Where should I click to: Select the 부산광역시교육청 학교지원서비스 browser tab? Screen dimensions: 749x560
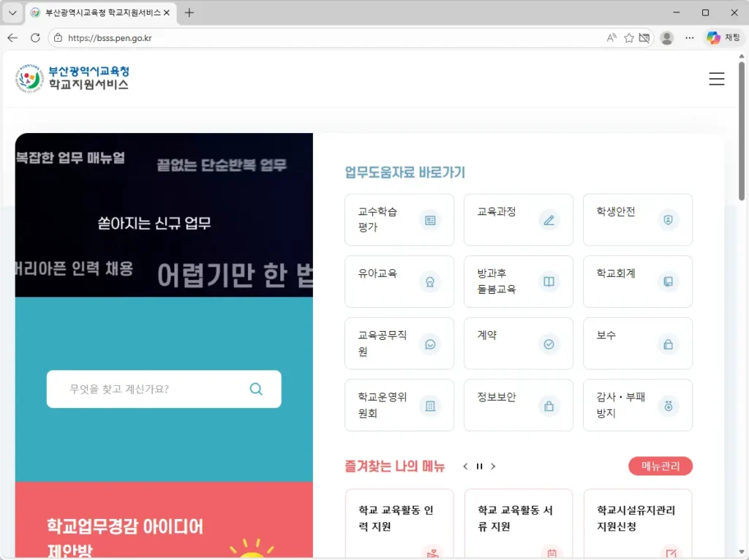(x=95, y=12)
